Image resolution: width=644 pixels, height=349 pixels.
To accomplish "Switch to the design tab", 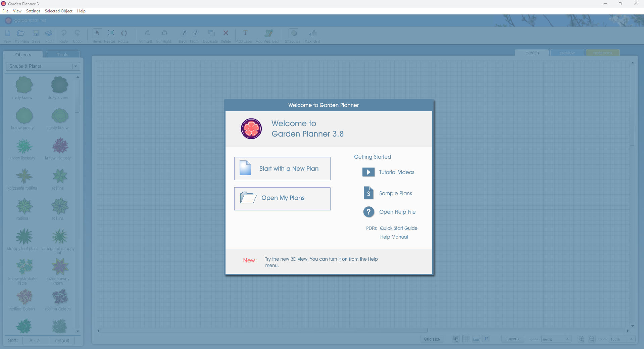I will point(532,53).
